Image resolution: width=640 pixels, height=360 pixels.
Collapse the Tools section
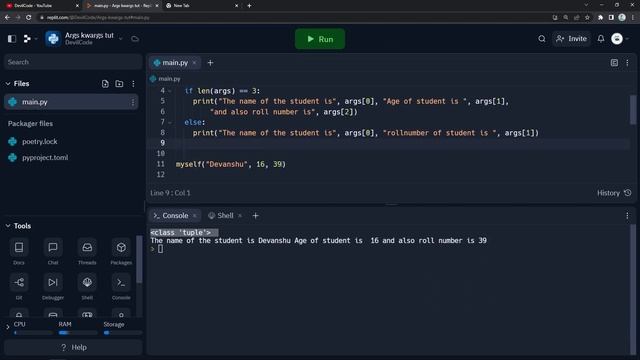[8, 226]
